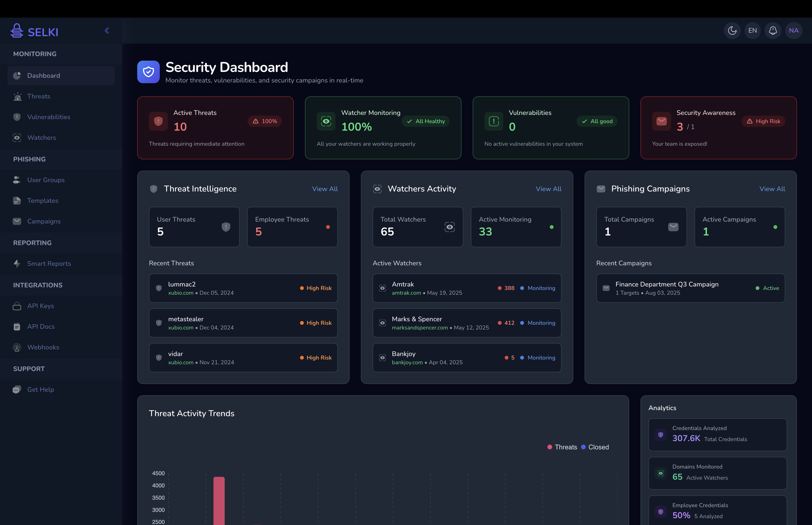
Task: Click the Threat Intelligence header shield icon
Action: 154,189
